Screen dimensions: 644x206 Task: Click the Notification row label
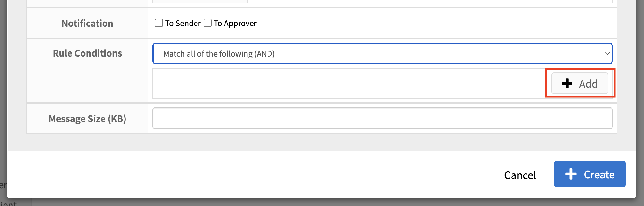point(87,23)
